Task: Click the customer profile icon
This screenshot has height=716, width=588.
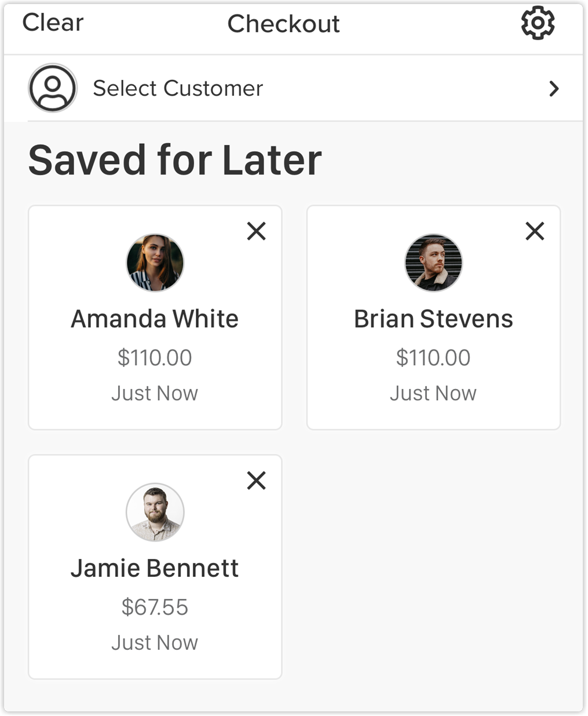Action: click(x=53, y=88)
